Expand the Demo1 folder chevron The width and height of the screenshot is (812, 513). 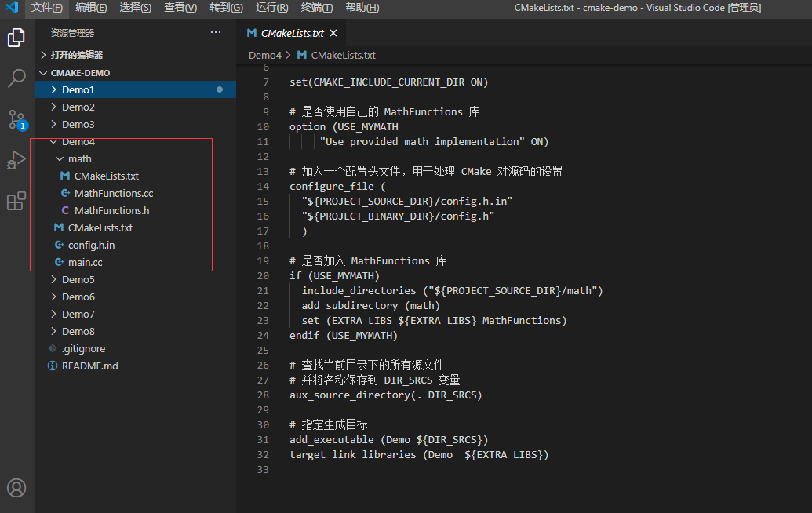(x=53, y=89)
